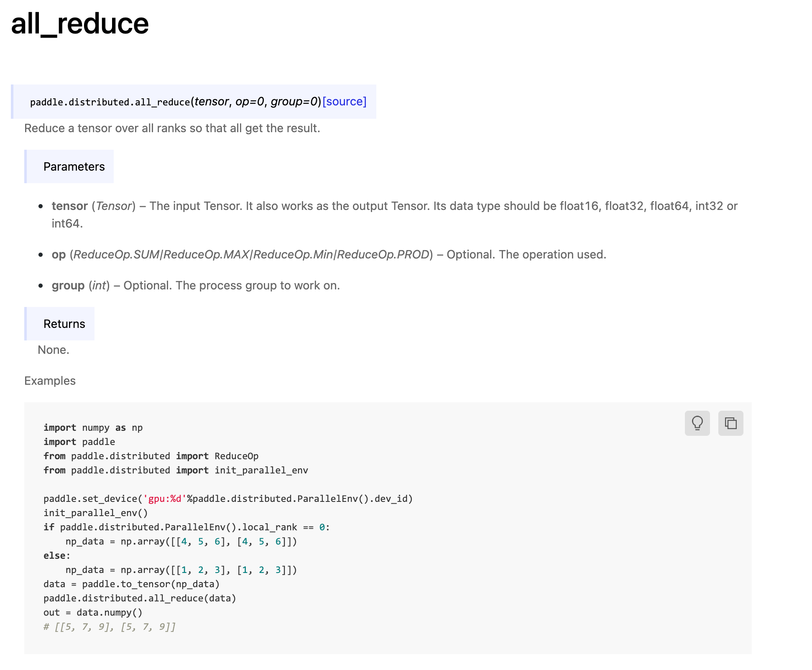This screenshot has height=670, width=812.
Task: Click the Examples heading text
Action: click(50, 381)
